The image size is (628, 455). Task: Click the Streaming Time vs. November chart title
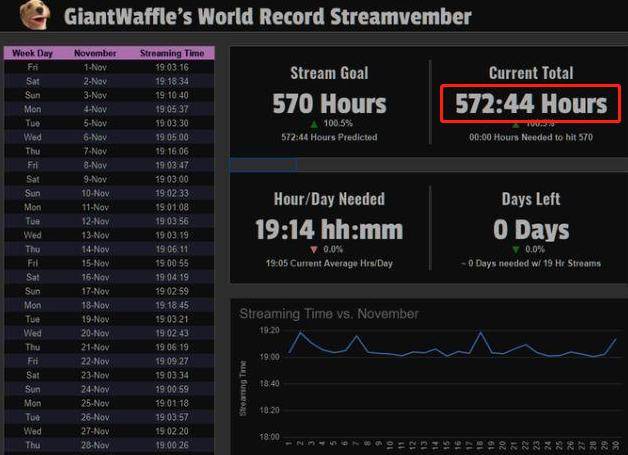pos(329,313)
